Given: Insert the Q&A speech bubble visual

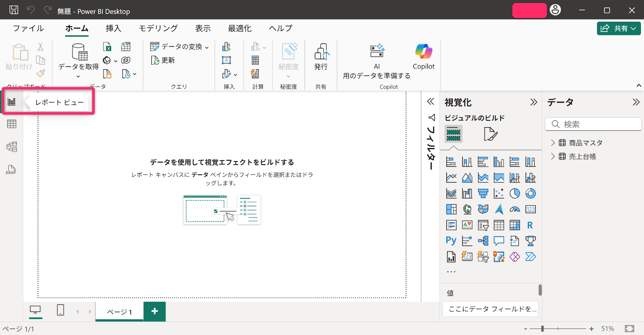Looking at the screenshot, I should [x=499, y=241].
